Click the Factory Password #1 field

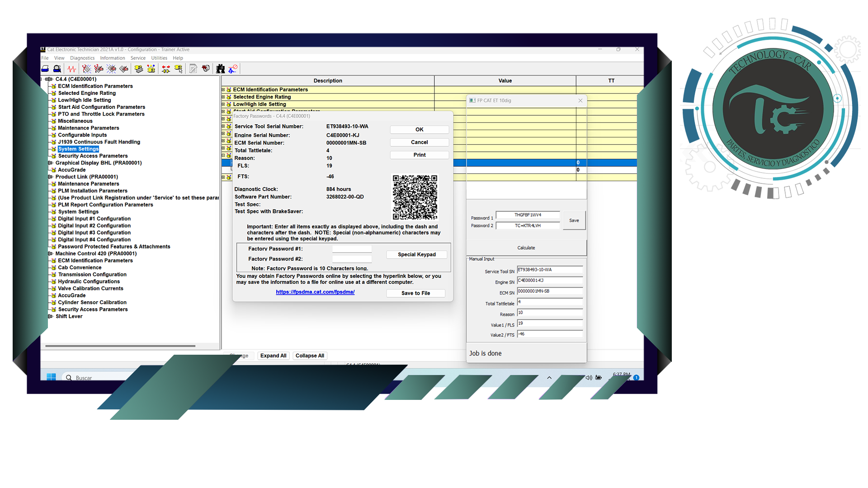(352, 249)
